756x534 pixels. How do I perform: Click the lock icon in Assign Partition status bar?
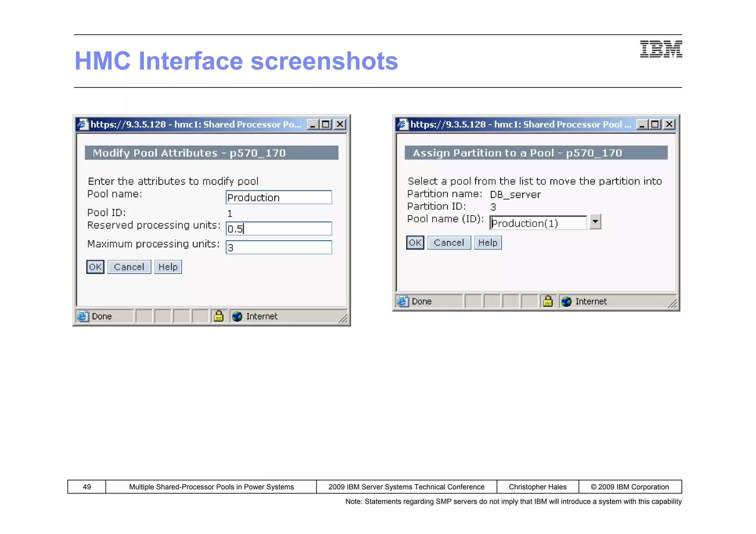click(548, 301)
